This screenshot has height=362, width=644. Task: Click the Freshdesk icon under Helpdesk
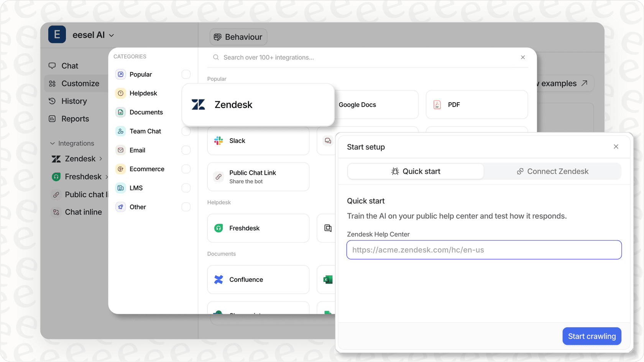[x=218, y=228]
